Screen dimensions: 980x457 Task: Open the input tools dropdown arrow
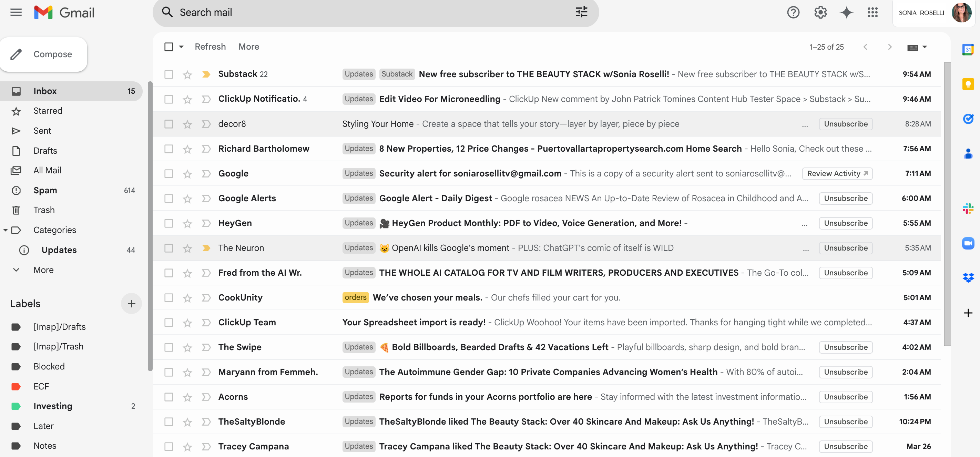point(925,47)
